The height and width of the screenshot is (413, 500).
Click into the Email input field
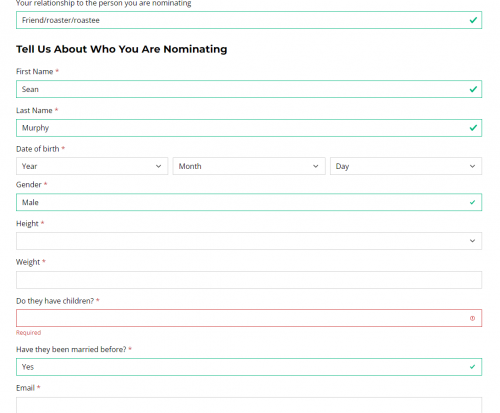point(249,405)
